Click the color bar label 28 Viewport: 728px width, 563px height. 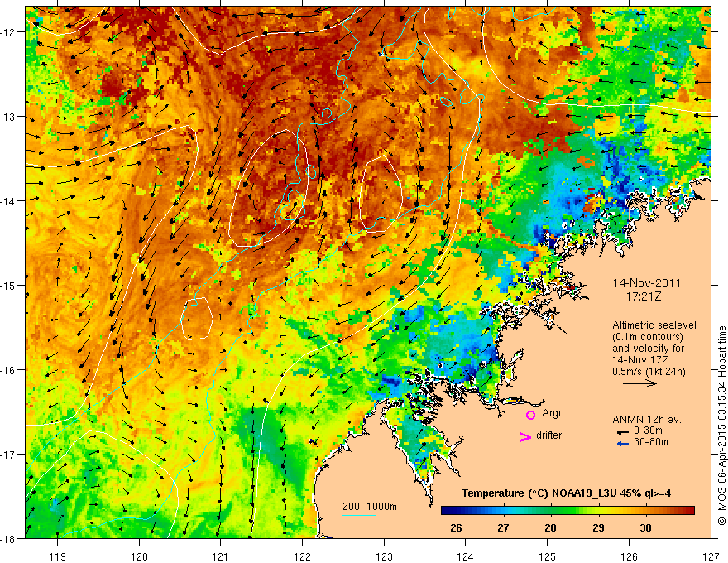pyautogui.click(x=551, y=527)
